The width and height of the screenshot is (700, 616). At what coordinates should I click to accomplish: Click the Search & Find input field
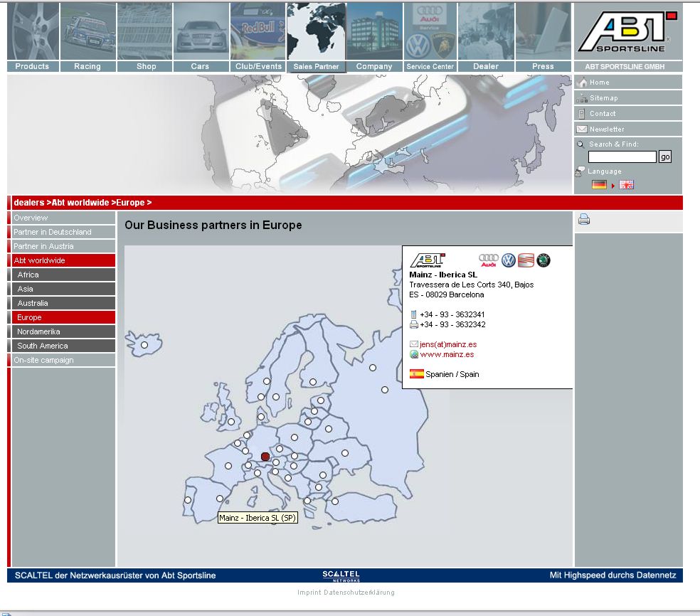pyautogui.click(x=622, y=156)
